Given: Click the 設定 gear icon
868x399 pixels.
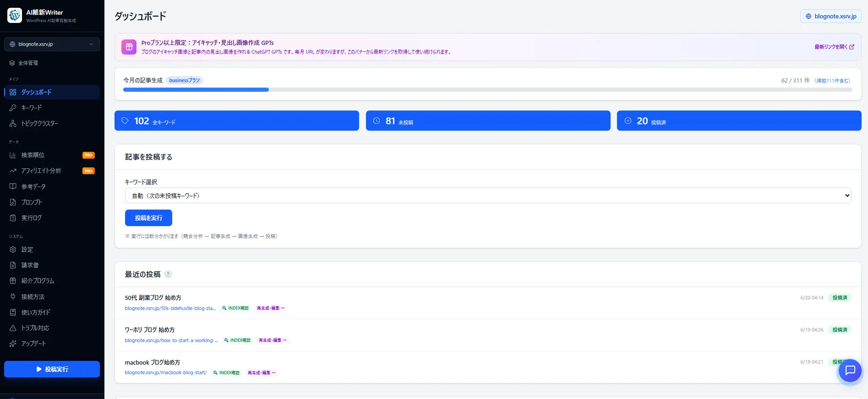Looking at the screenshot, I should [x=13, y=249].
